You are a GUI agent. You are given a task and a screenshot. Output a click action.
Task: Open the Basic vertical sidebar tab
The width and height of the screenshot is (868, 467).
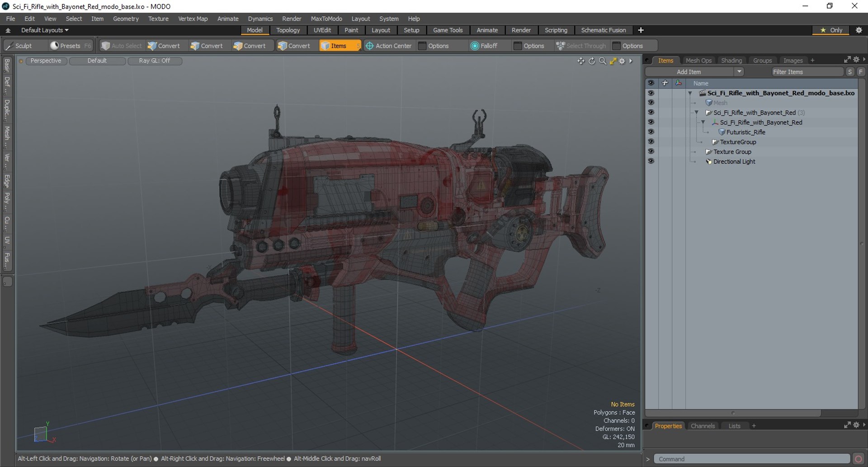pyautogui.click(x=7, y=66)
